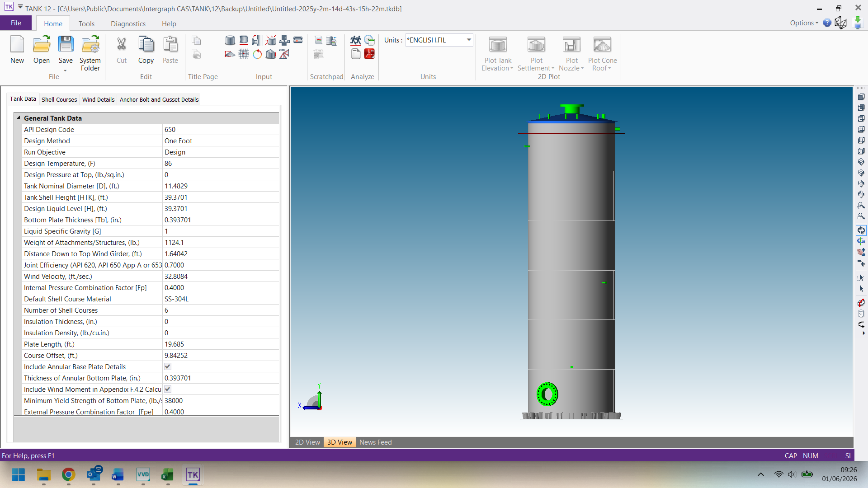Open TANK app from Windows taskbar
The image size is (868, 488).
tap(193, 474)
